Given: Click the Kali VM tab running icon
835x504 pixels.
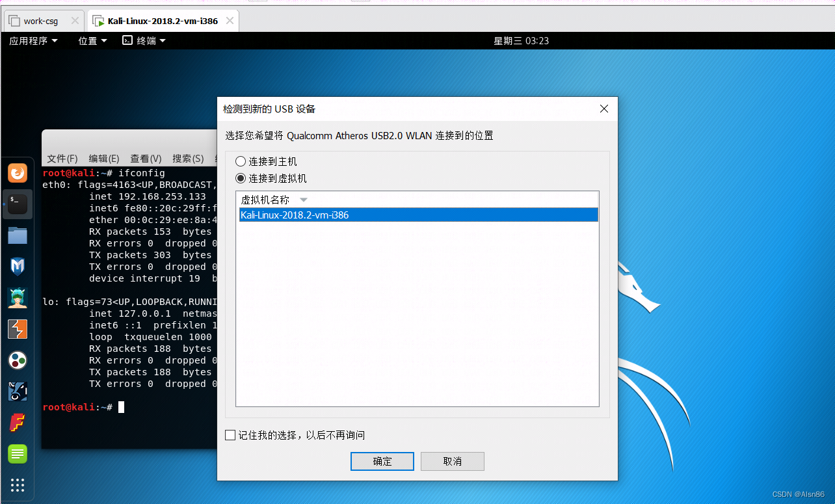Looking at the screenshot, I should coord(98,21).
